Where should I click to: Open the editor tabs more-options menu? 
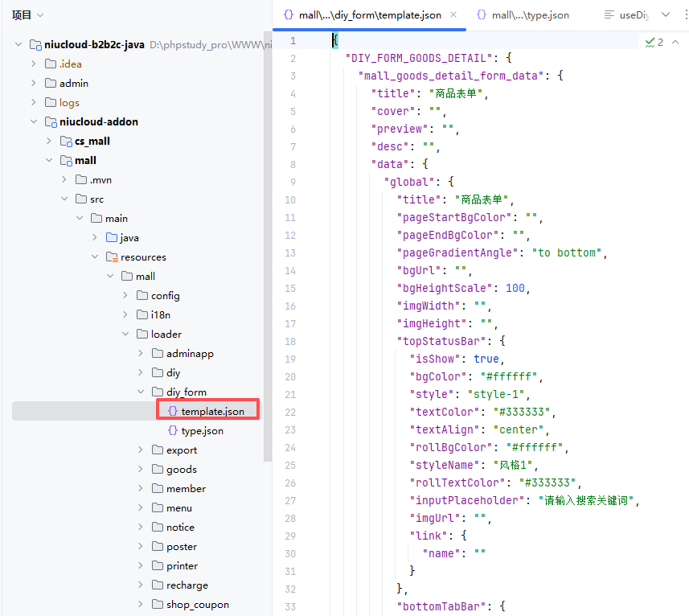[684, 14]
